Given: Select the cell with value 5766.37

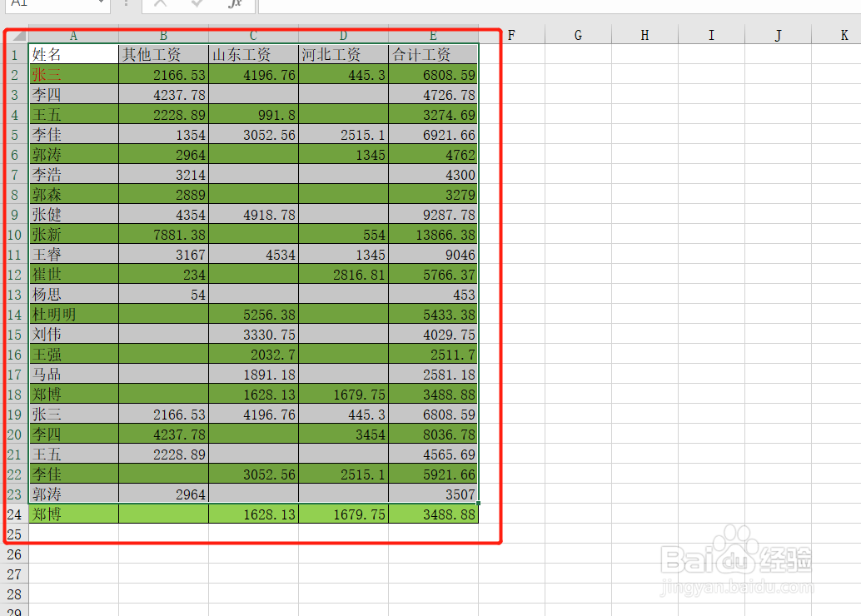Looking at the screenshot, I should 433,275.
